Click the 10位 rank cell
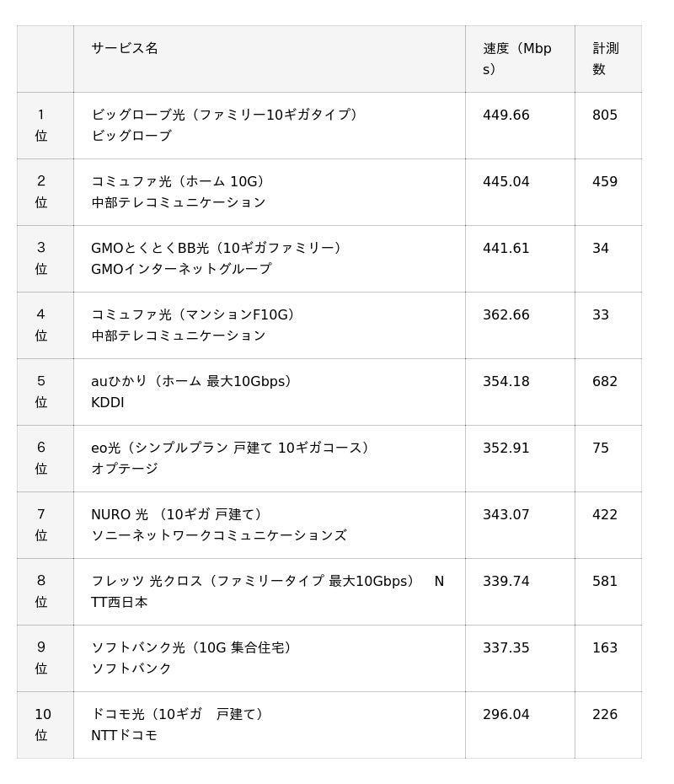Screen dimensions: 674x784 (45, 724)
